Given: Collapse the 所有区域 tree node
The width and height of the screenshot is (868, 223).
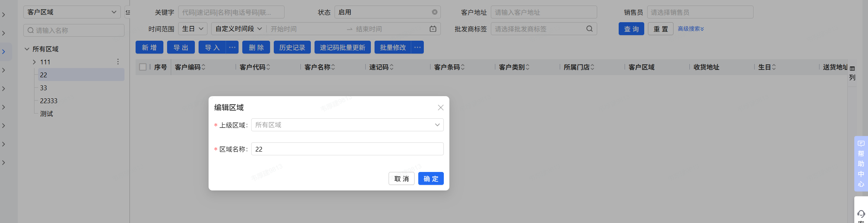Looking at the screenshot, I should coord(27,49).
